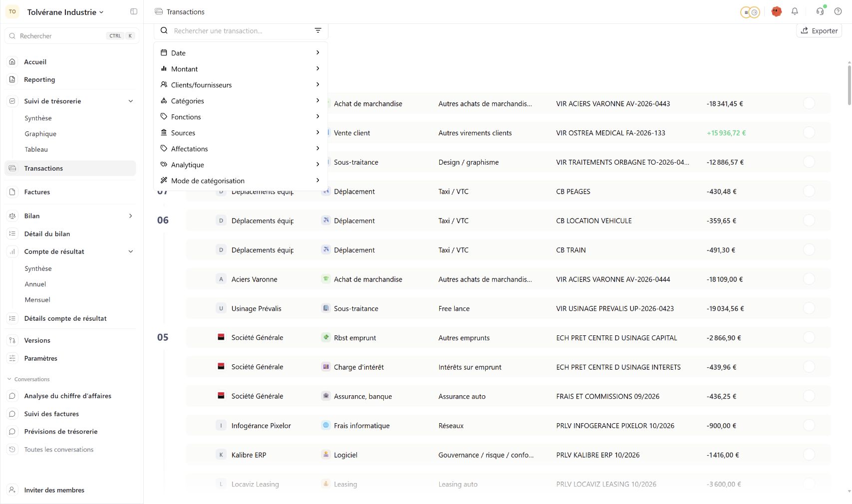Expand the Bilan section chevron
This screenshot has width=852, height=504.
[131, 216]
